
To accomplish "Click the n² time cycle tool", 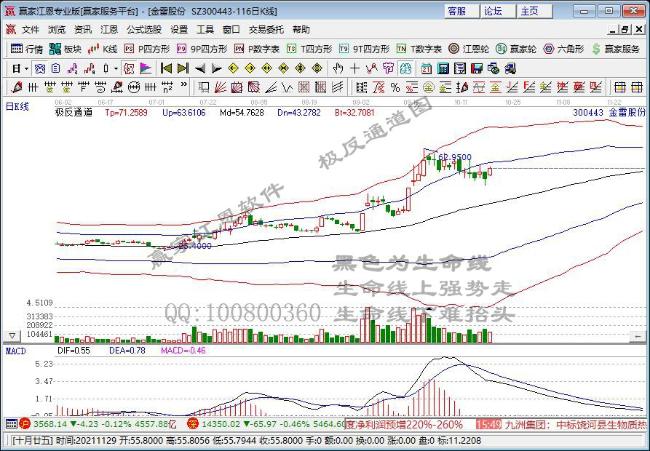I will (x=167, y=87).
